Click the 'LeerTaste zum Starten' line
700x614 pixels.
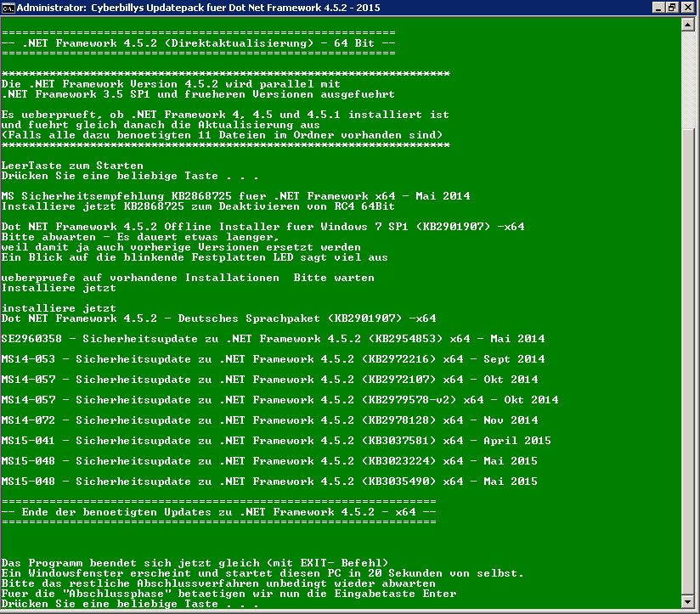(x=72, y=166)
